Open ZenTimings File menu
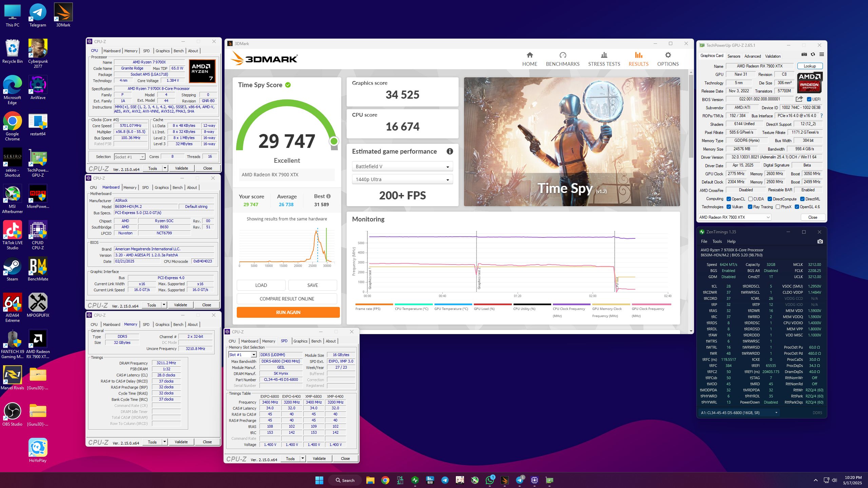This screenshot has width=868, height=488. pos(704,241)
